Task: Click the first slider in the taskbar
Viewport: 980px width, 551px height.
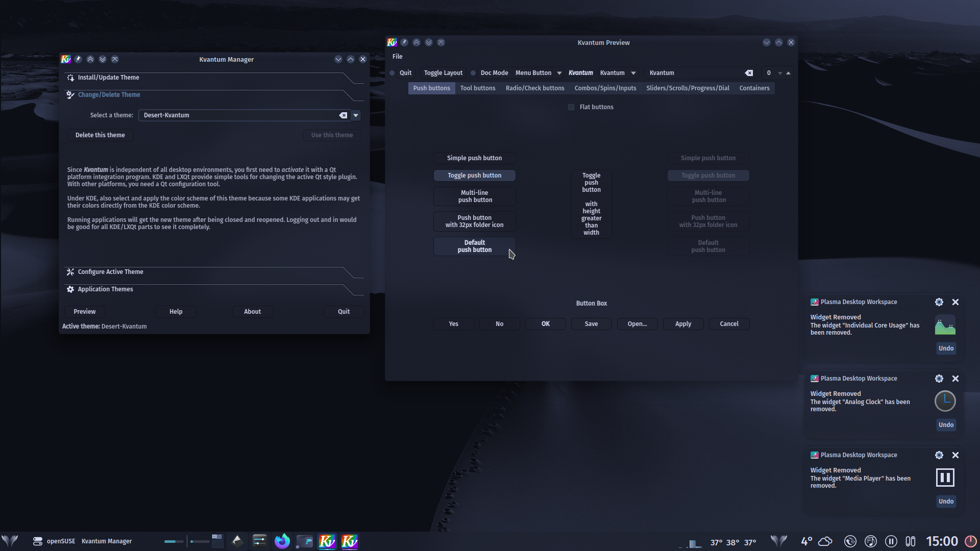Action: pos(174,541)
